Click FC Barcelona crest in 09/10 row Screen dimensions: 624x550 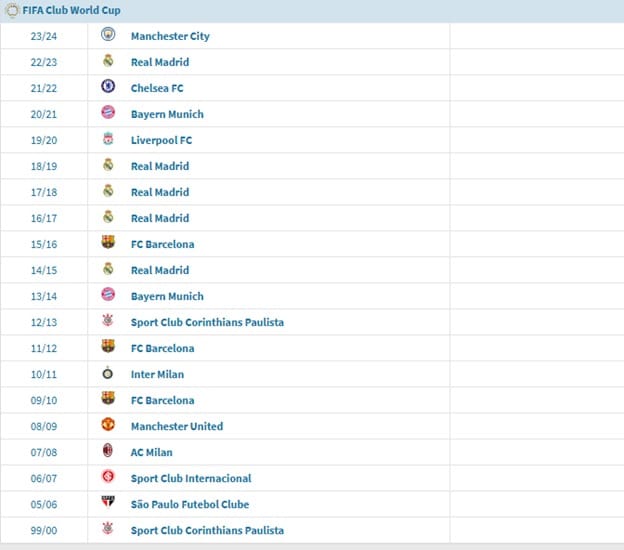[108, 398]
